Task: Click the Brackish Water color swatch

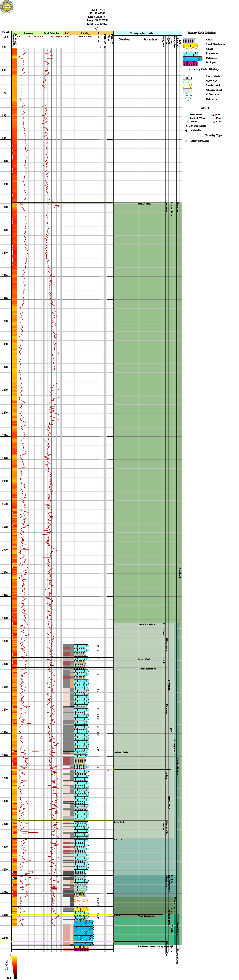Action: 188,118
